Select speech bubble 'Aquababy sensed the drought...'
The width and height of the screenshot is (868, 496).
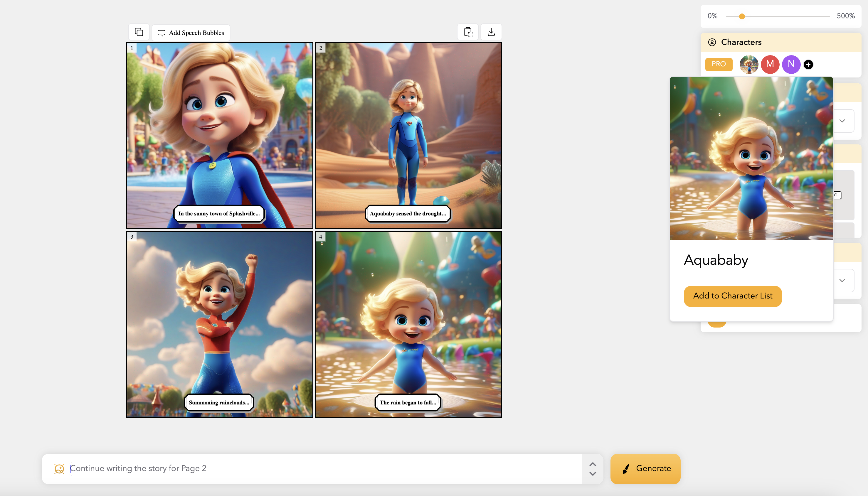[x=408, y=214]
